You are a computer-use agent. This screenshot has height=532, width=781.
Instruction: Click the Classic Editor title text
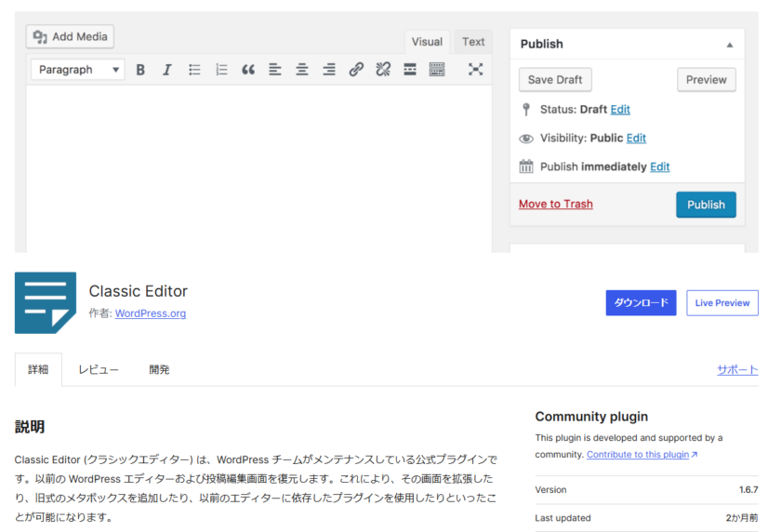point(138,291)
